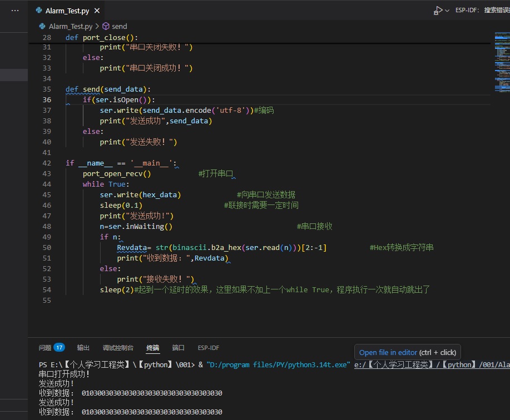Viewport: 510px width, 420px height.
Task: Switch to the 端口 panel tab
Action: tap(178, 348)
